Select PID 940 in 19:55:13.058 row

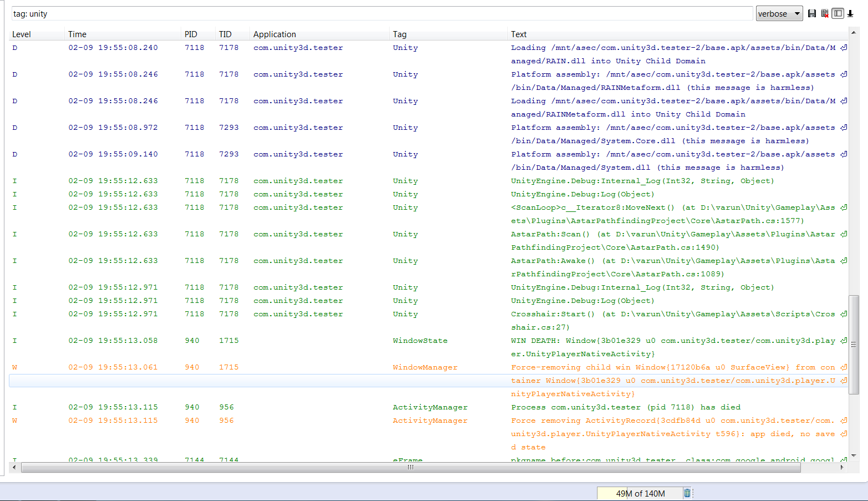pyautogui.click(x=192, y=341)
